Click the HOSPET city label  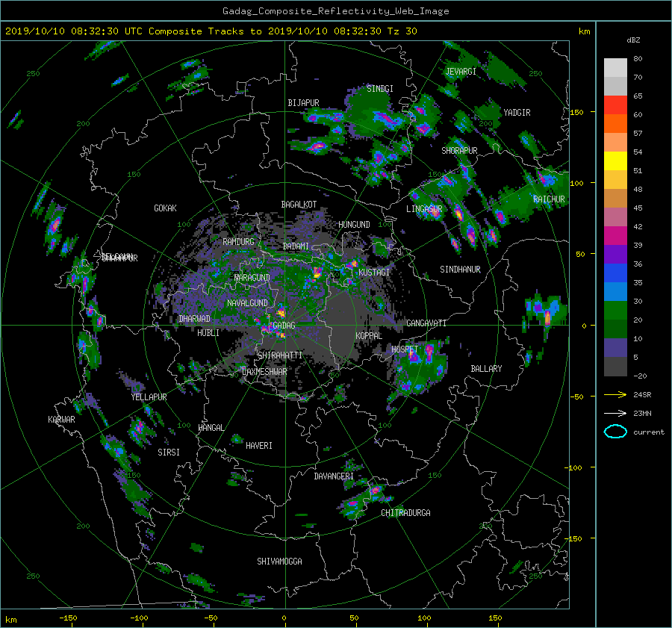pos(405,349)
